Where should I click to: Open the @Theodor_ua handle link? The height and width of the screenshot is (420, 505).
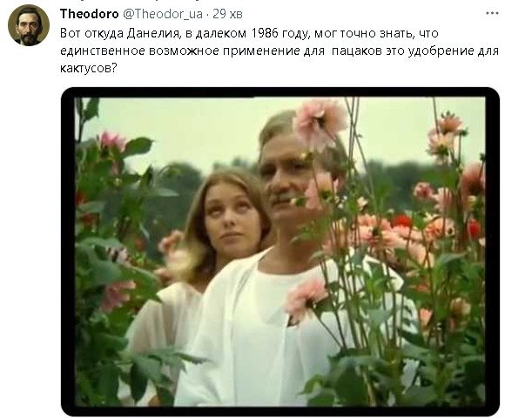pyautogui.click(x=163, y=14)
